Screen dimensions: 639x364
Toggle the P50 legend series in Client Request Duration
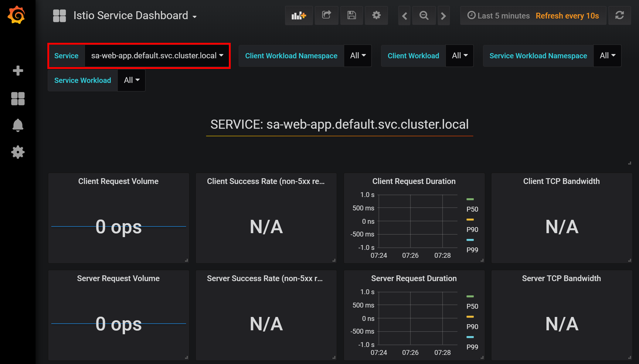[472, 209]
